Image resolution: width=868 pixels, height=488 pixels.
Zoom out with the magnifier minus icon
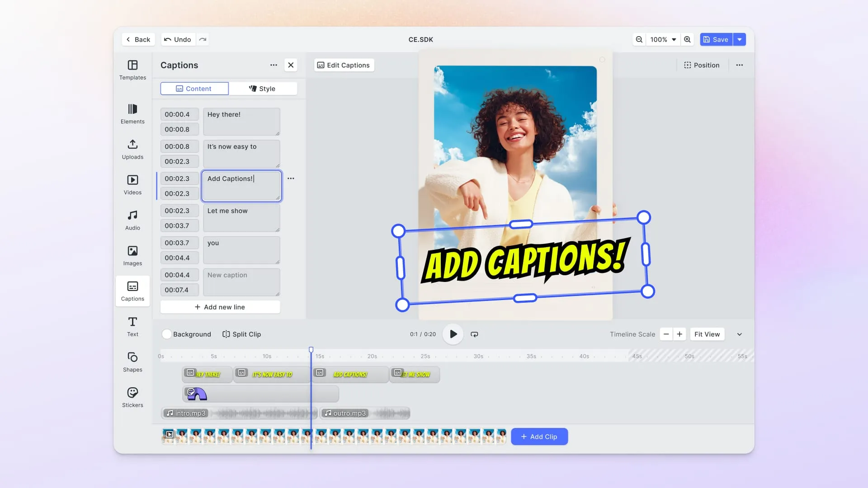pyautogui.click(x=639, y=39)
